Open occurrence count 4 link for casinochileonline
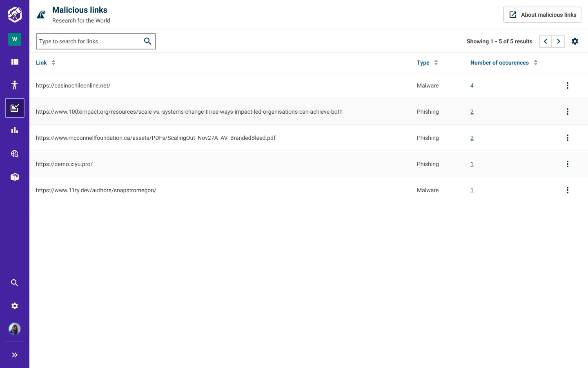 point(472,85)
